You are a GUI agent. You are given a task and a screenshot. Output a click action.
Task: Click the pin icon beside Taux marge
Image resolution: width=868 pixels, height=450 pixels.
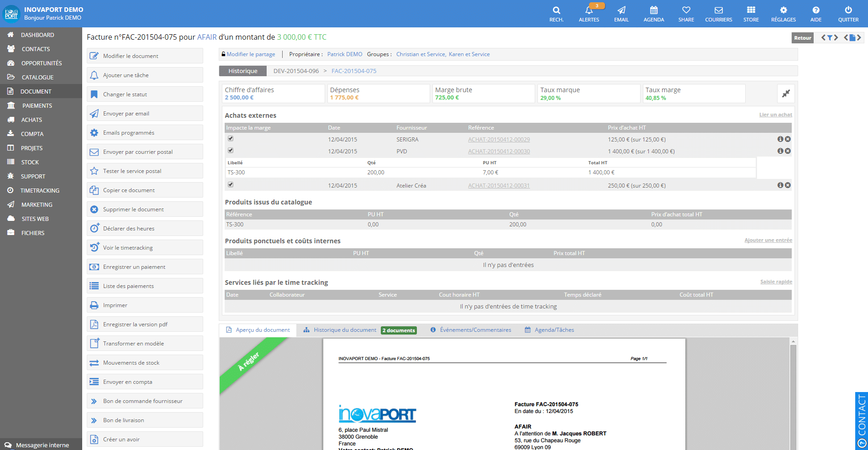tap(786, 94)
